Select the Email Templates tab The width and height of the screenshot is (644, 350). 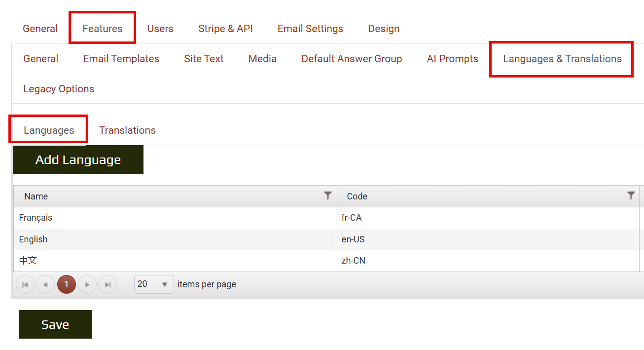pos(121,59)
